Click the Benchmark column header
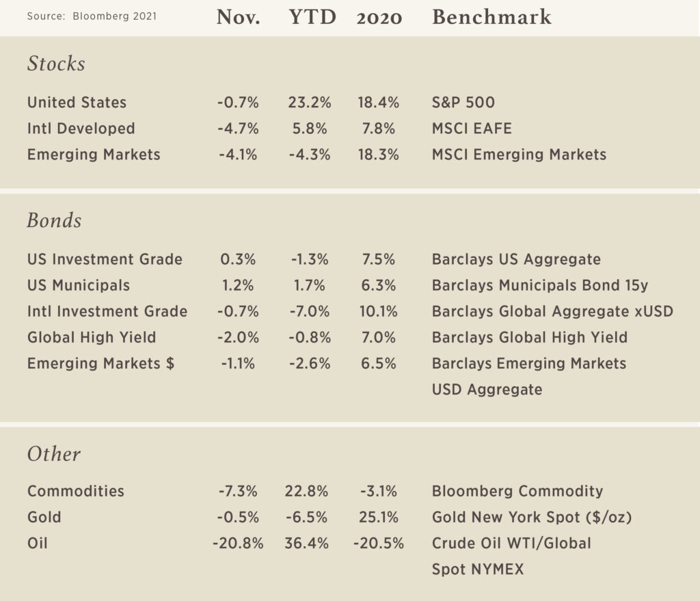The image size is (700, 601). tap(492, 17)
